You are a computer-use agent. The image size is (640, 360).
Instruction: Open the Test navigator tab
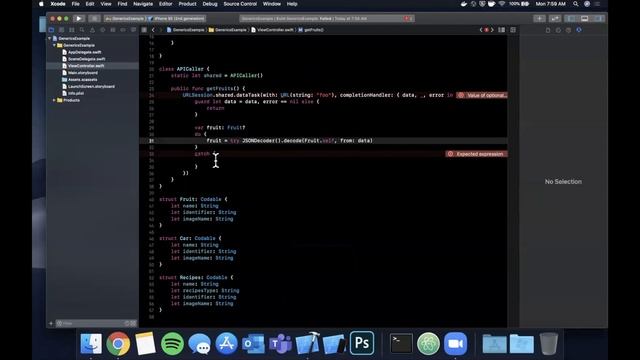click(102, 30)
